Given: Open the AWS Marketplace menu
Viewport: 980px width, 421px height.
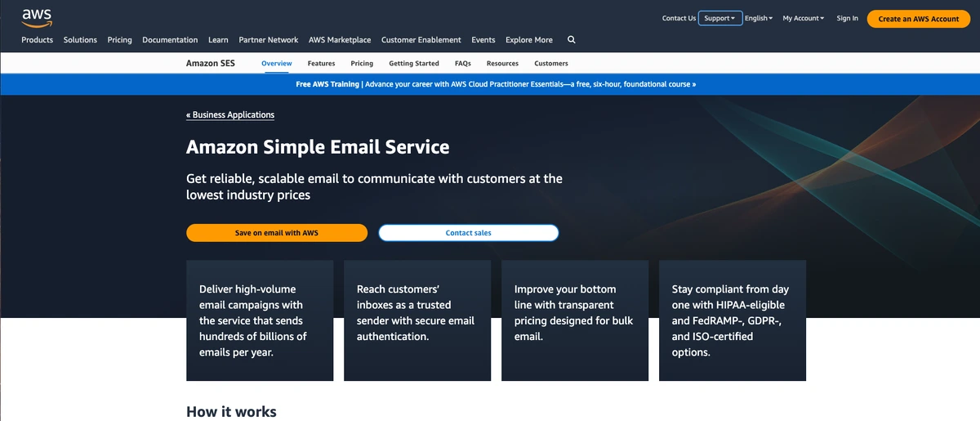Looking at the screenshot, I should click(340, 39).
